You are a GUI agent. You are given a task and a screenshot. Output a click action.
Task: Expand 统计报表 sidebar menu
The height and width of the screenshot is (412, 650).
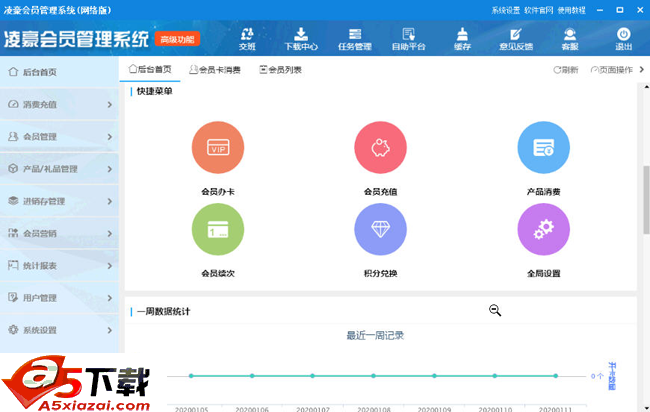point(59,266)
